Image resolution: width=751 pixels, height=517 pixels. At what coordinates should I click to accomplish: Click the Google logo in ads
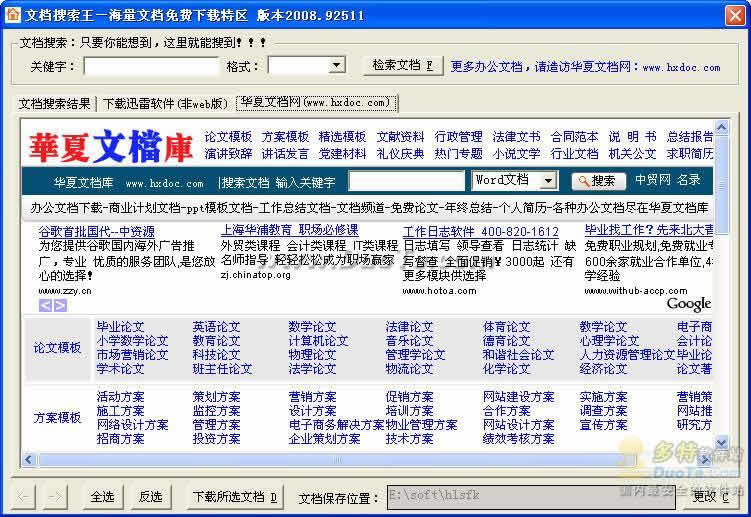689,304
